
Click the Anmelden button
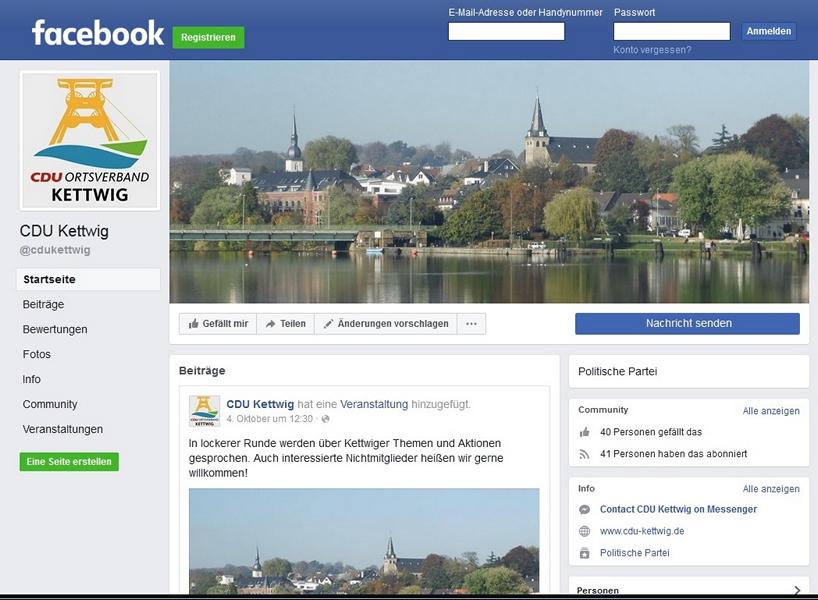coord(768,31)
